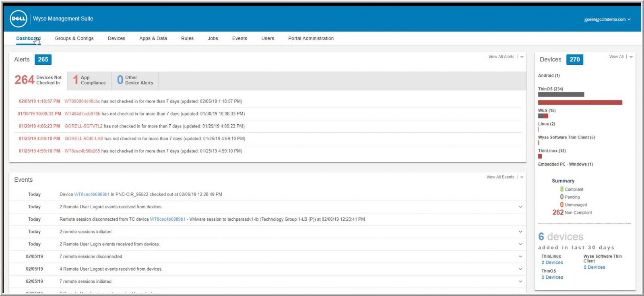Click alert timestamp 01/30/19 10:08:33 PM

tap(39, 114)
